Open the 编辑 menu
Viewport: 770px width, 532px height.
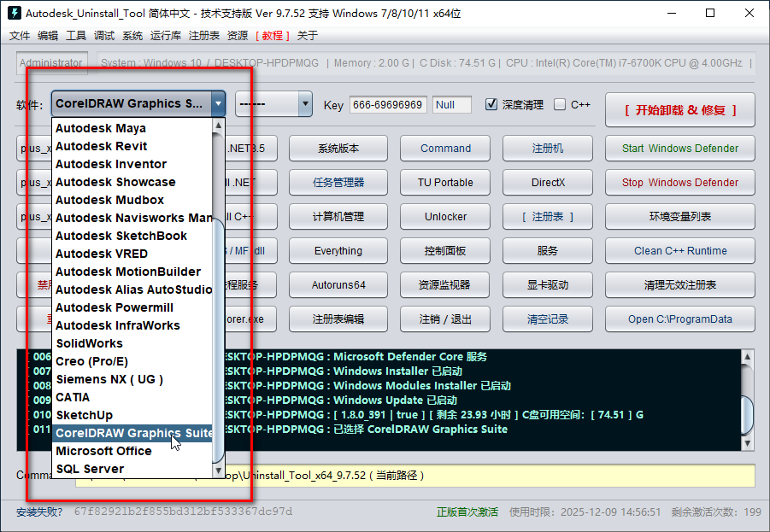48,36
